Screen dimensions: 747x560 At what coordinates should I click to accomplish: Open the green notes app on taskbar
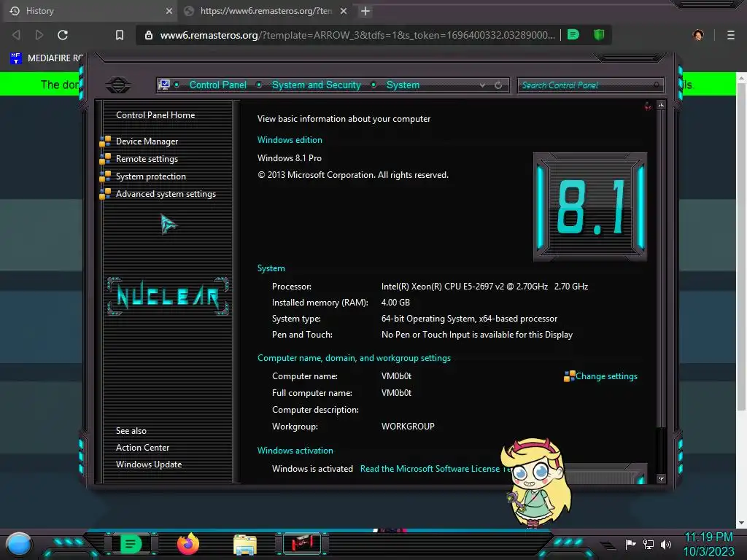[x=131, y=544]
